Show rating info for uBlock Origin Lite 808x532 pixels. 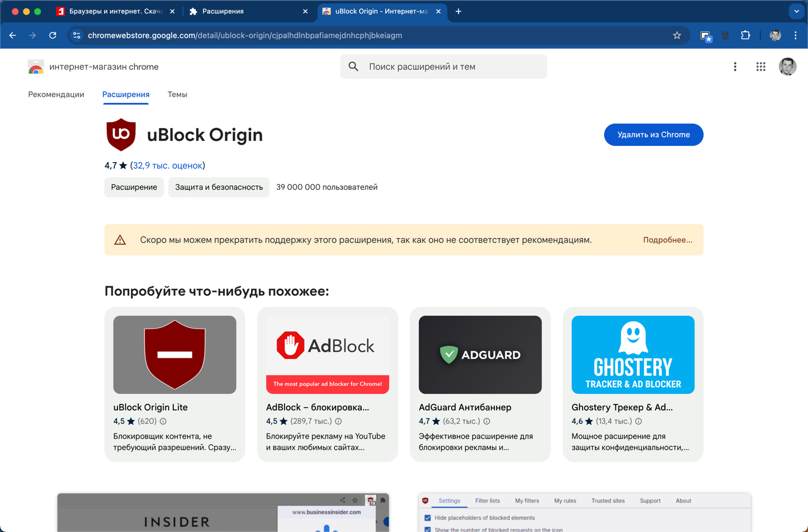163,421
